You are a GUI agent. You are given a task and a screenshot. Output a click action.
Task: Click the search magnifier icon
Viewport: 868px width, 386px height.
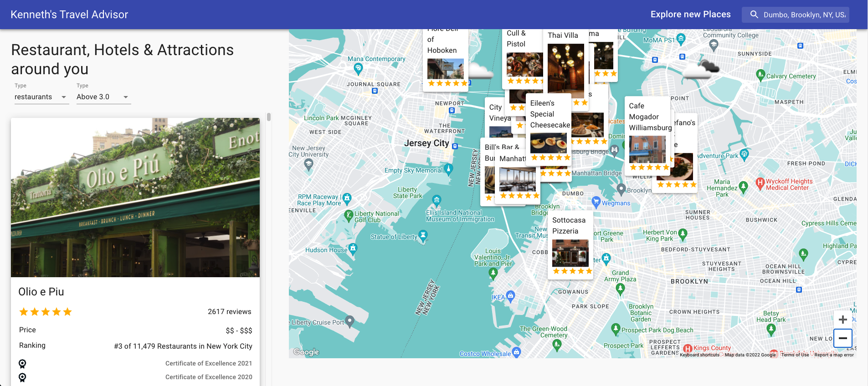(754, 15)
